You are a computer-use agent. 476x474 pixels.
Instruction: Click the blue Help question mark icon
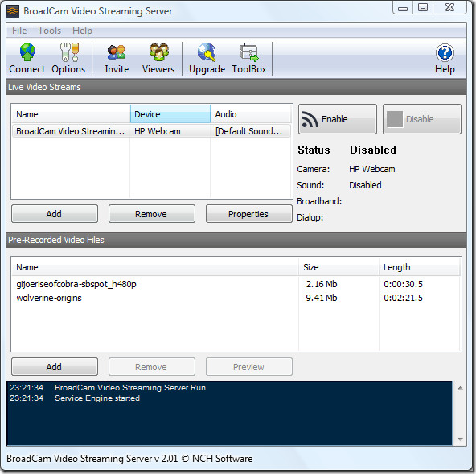[445, 52]
